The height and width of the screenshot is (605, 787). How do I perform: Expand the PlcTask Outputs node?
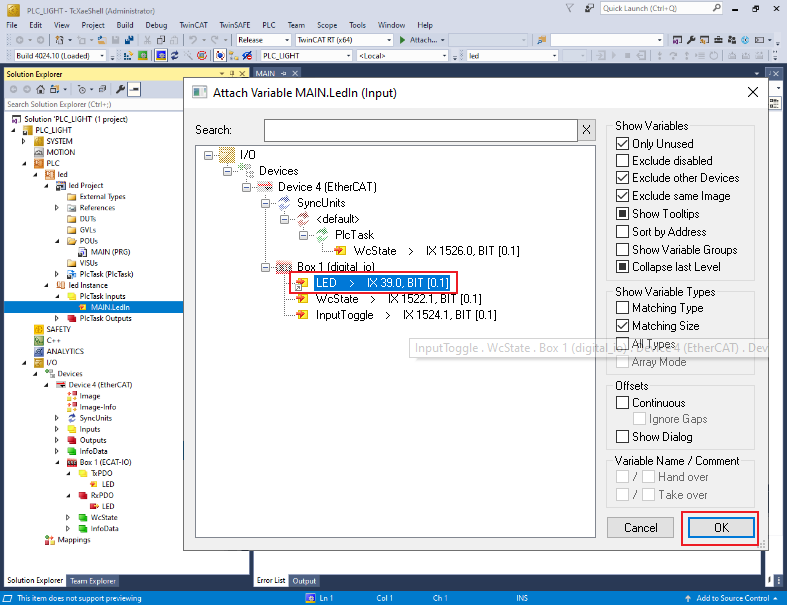[58, 318]
